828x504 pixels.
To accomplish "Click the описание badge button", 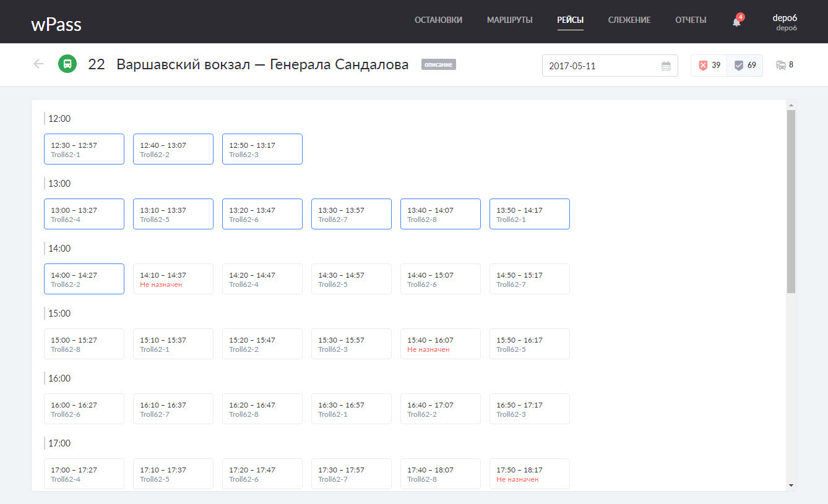I will pos(438,64).
